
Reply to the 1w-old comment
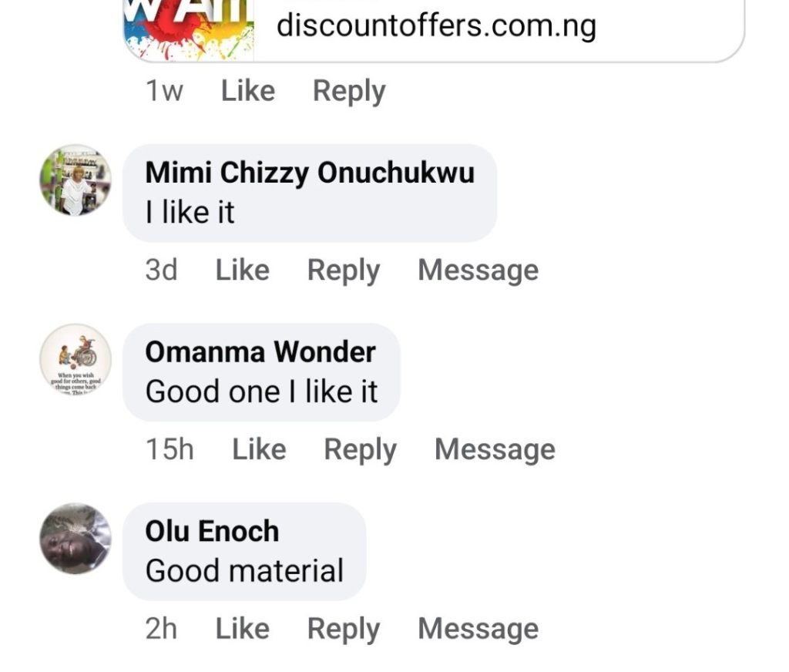(x=349, y=91)
